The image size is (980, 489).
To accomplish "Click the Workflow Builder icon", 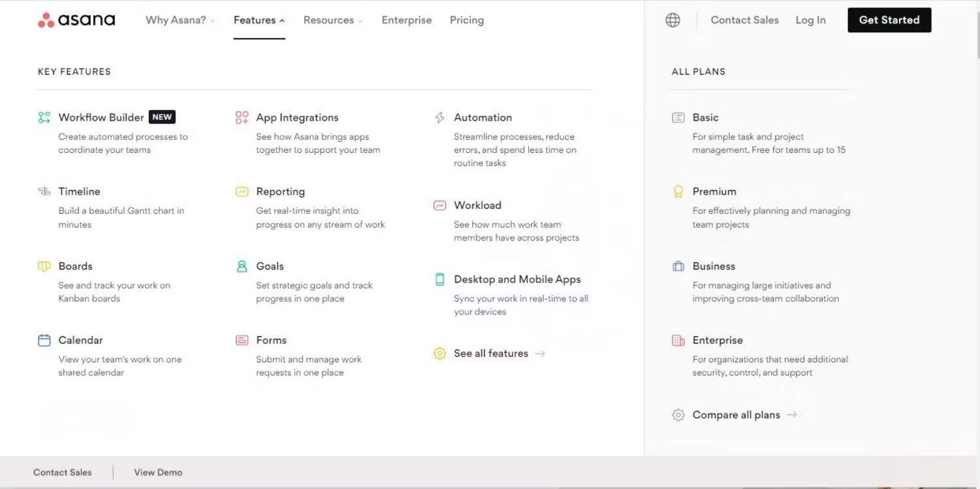I will coord(44,118).
